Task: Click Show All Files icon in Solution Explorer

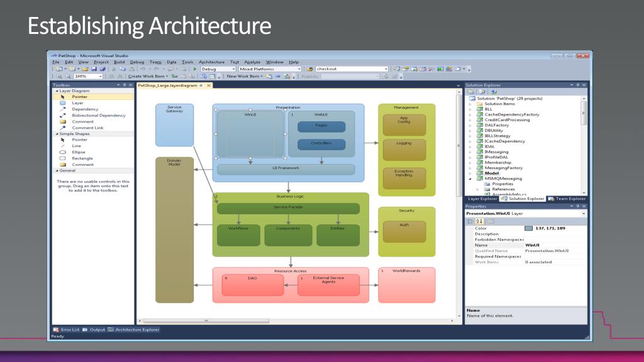Action: pos(482,92)
